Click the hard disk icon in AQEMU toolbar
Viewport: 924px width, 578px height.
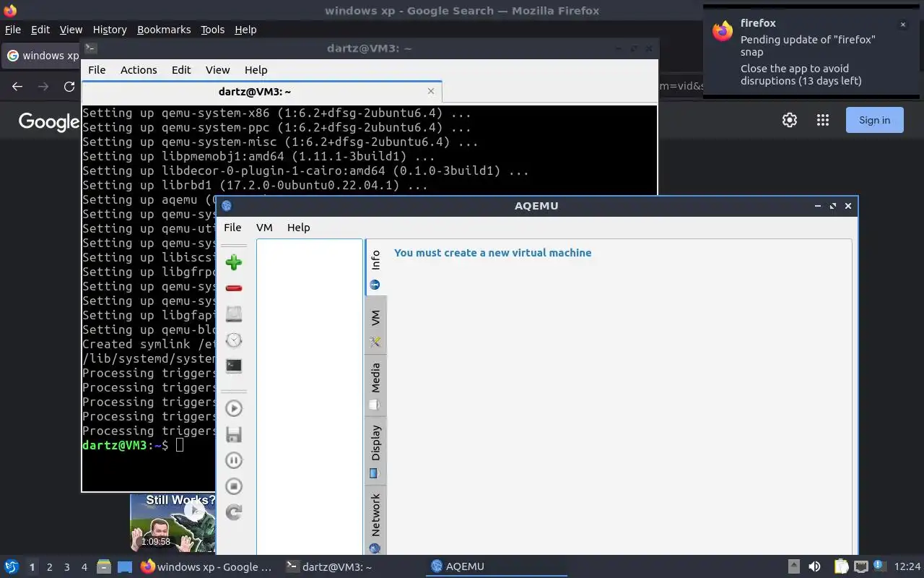pyautogui.click(x=233, y=314)
